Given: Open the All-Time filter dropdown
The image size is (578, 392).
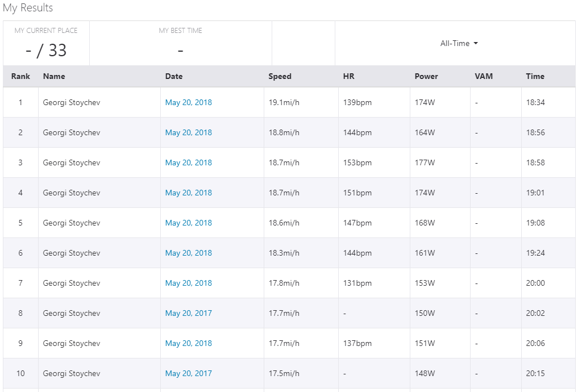Looking at the screenshot, I should tap(459, 44).
